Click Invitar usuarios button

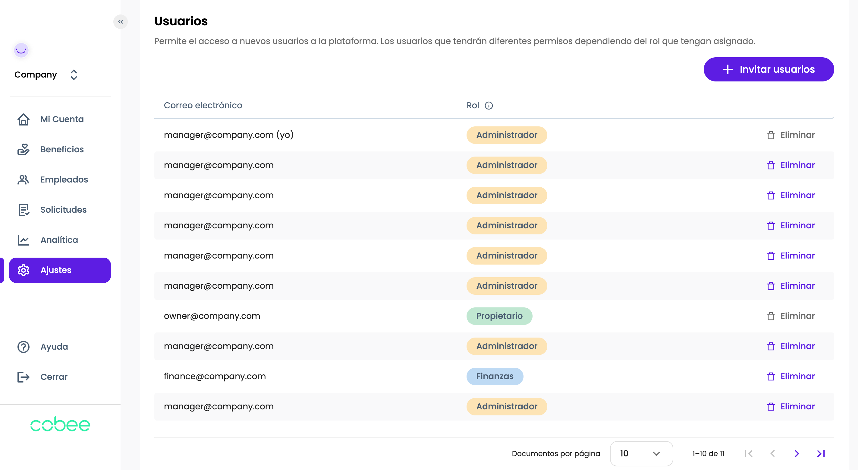click(x=768, y=69)
